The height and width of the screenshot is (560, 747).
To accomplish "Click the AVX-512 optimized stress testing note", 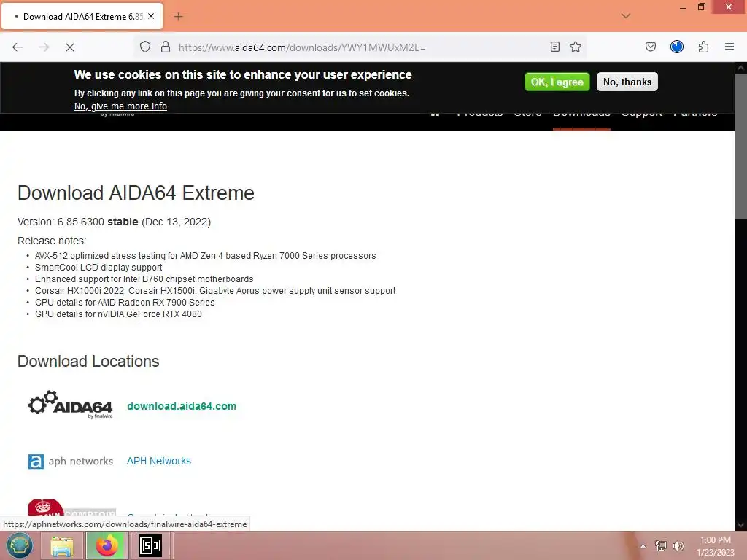I will click(x=205, y=256).
